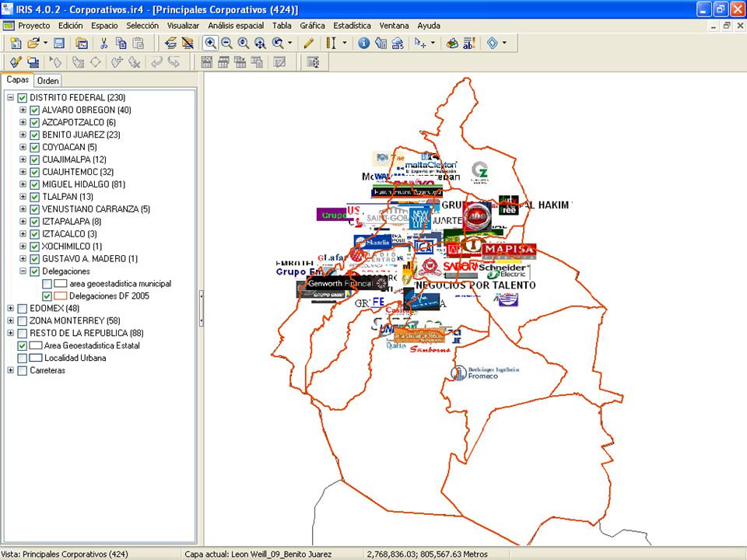The width and height of the screenshot is (747, 560).
Task: Expand the TLALPAN (13) node
Action: pos(23,196)
